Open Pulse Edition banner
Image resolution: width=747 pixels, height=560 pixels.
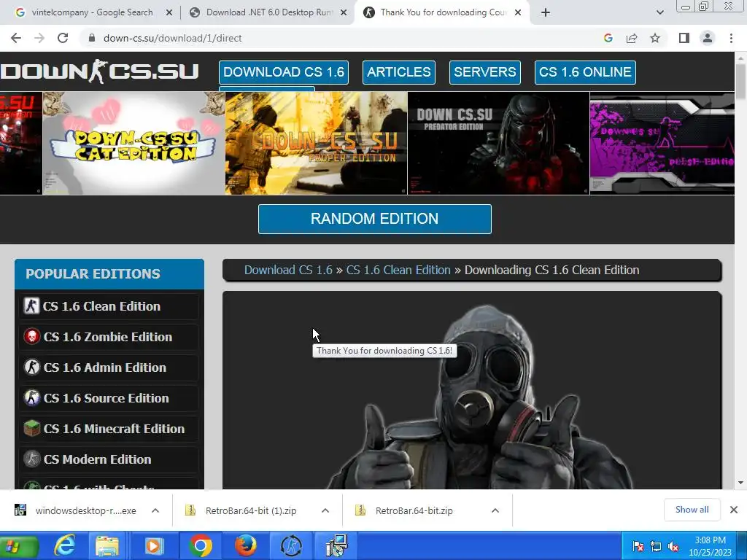click(662, 143)
